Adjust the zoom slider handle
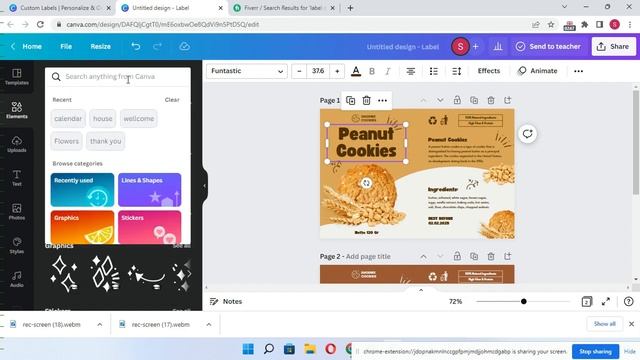640x360 pixels. [524, 302]
